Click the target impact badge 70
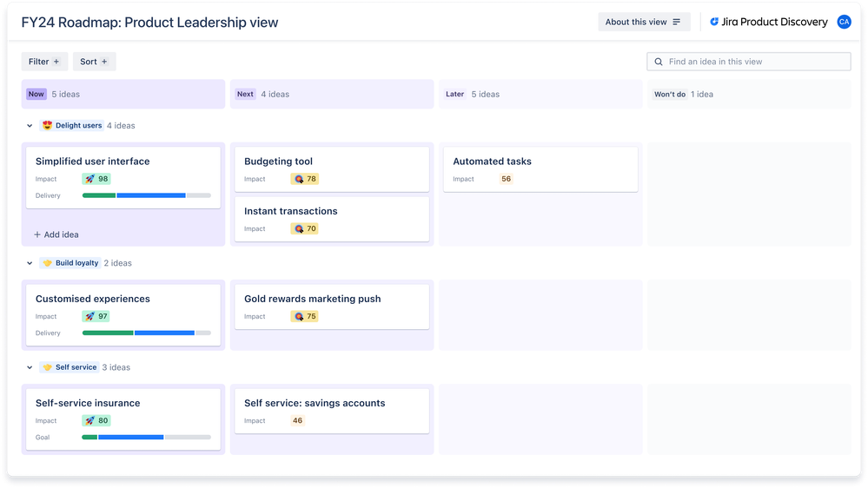Image resolution: width=868 pixels, height=488 pixels. [x=304, y=228]
